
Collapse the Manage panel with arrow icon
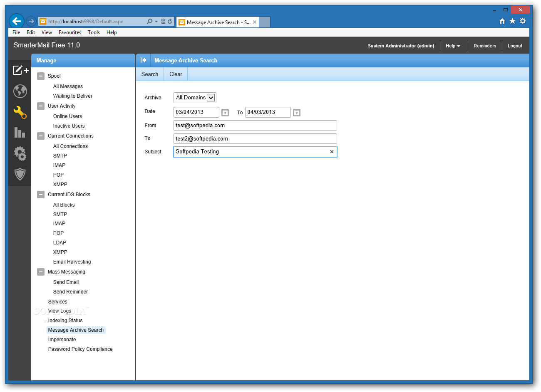(143, 60)
